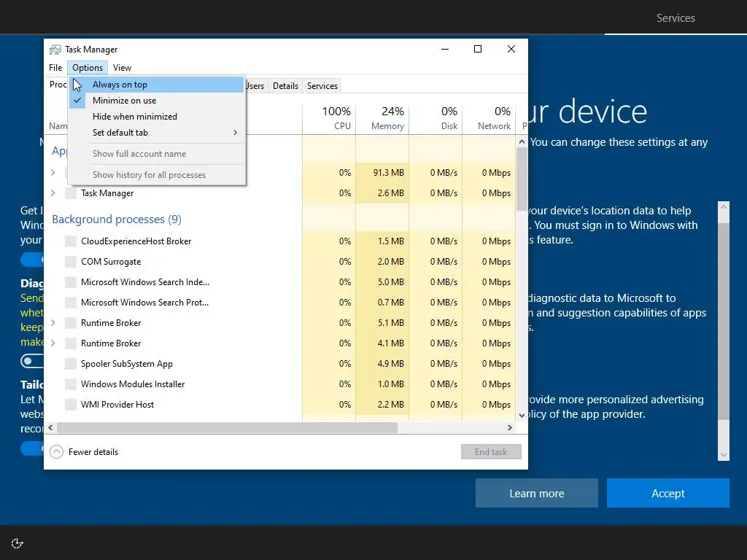Screen dimensions: 747x560
Task: Select Hide when minimized option
Action: (x=157, y=117)
